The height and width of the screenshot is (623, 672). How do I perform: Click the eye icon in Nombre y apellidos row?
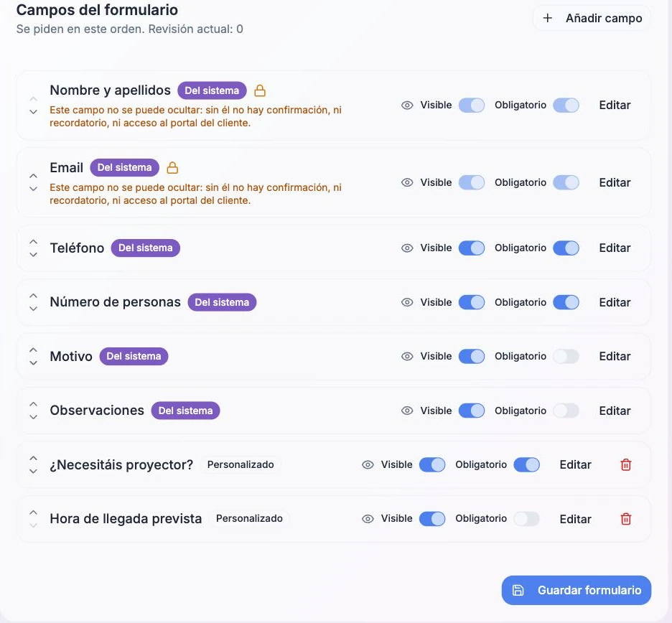pos(407,105)
